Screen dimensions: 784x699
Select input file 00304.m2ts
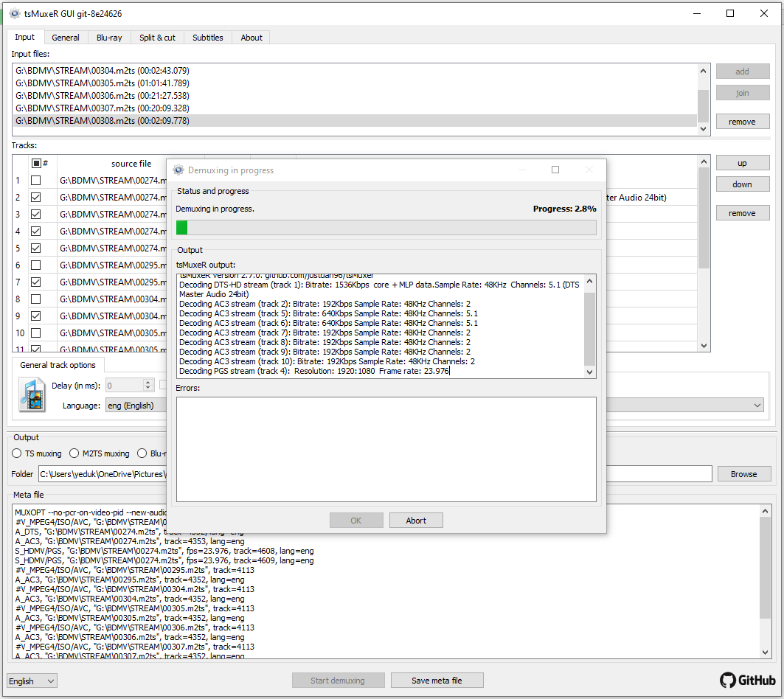[x=355, y=71]
